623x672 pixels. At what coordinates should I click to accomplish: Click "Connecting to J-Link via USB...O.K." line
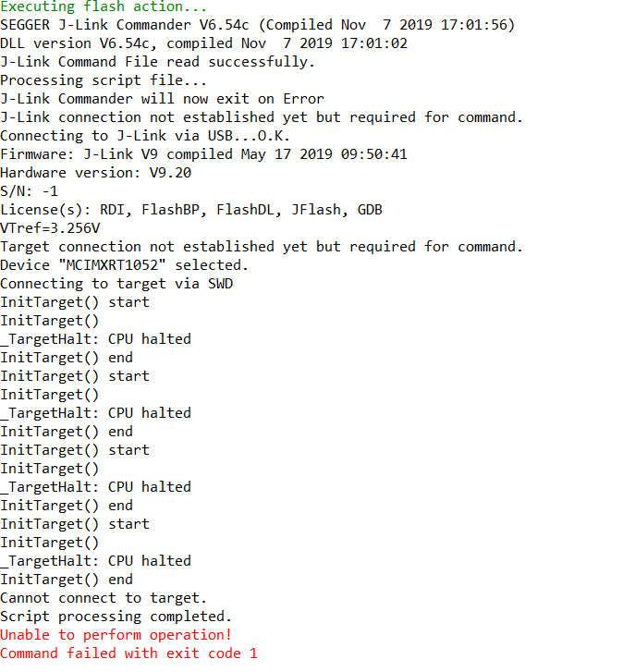[145, 136]
